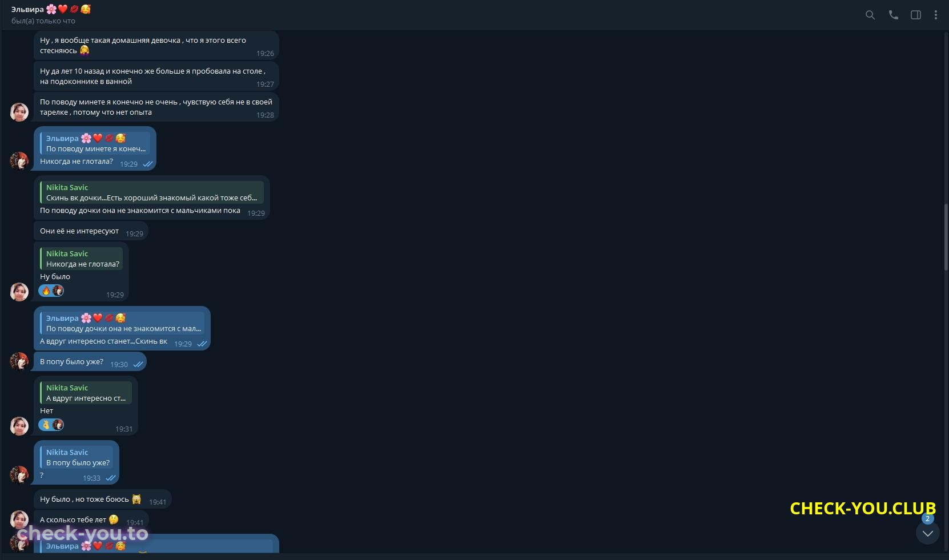This screenshot has height=560, width=949.
Task: Select the 'Ну было , но тоже боюсь' message
Action: click(103, 499)
